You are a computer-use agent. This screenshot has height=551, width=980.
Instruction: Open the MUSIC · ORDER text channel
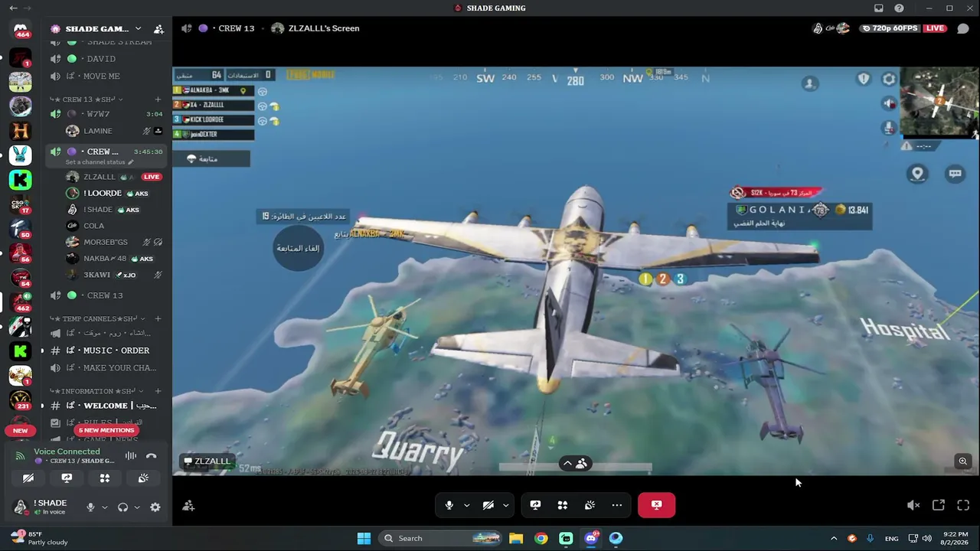point(106,350)
